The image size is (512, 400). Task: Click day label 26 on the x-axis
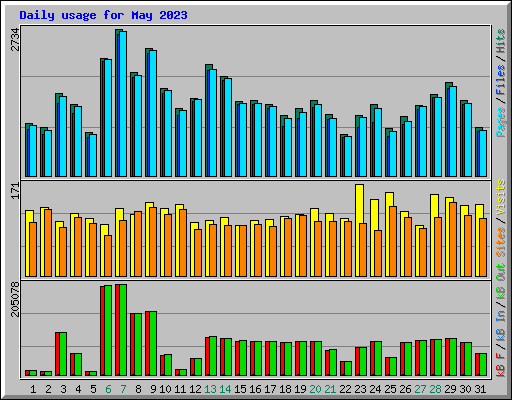tap(405, 389)
